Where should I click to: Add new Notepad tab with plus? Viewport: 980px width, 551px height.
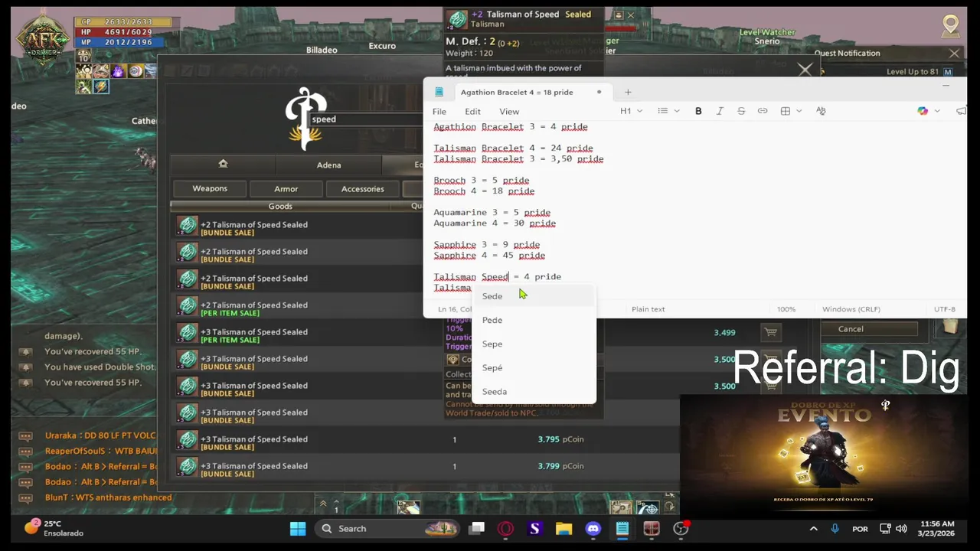(628, 92)
